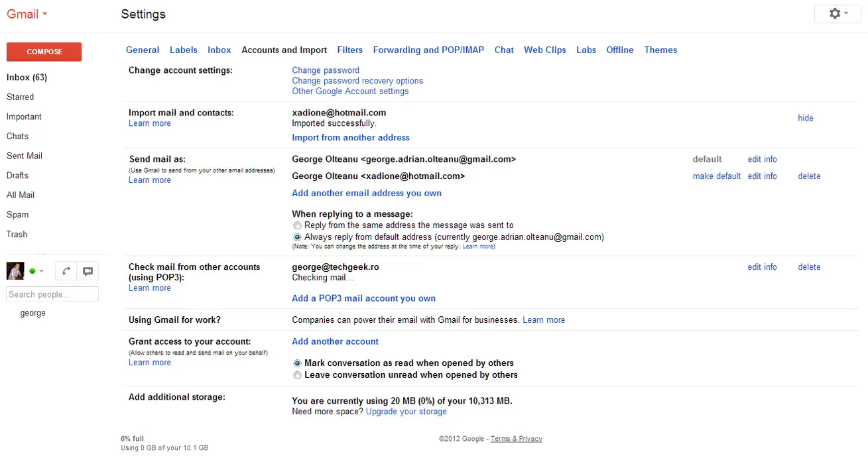This screenshot has width=868, height=464.
Task: Open the Sent Mail folder
Action: [x=25, y=156]
